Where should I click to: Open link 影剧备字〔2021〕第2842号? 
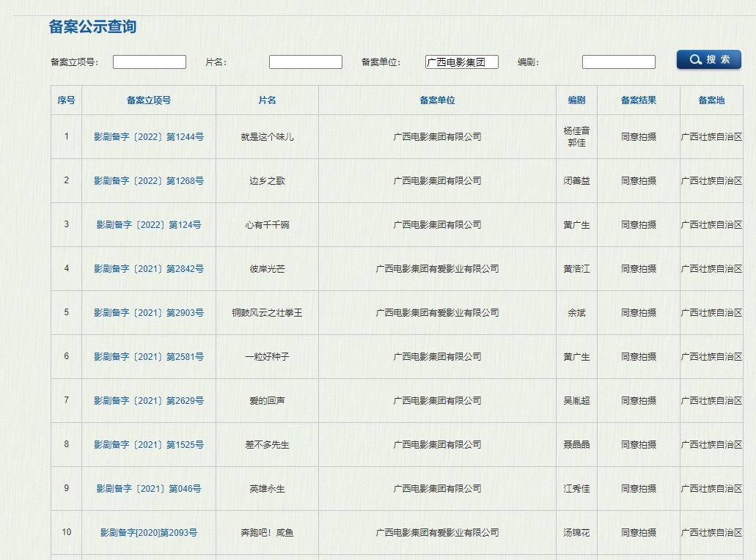[149, 268]
